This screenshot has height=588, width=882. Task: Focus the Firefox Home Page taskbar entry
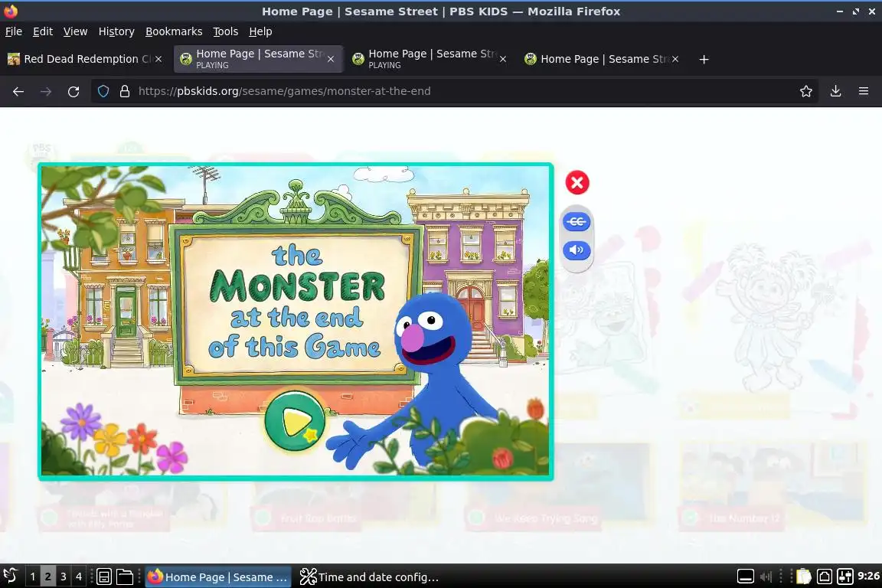pos(218,577)
